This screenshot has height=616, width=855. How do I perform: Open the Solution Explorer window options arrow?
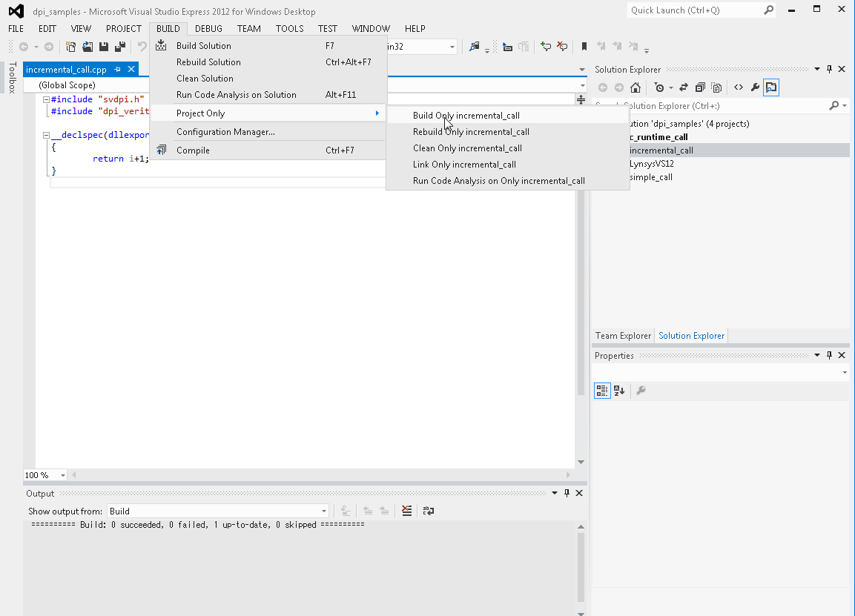[x=817, y=69]
